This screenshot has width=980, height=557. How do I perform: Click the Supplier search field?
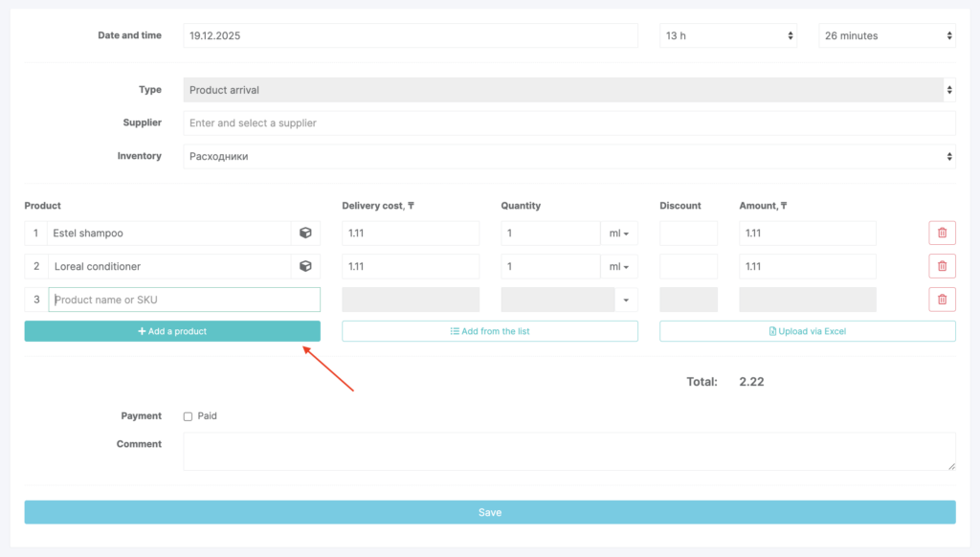pyautogui.click(x=568, y=123)
